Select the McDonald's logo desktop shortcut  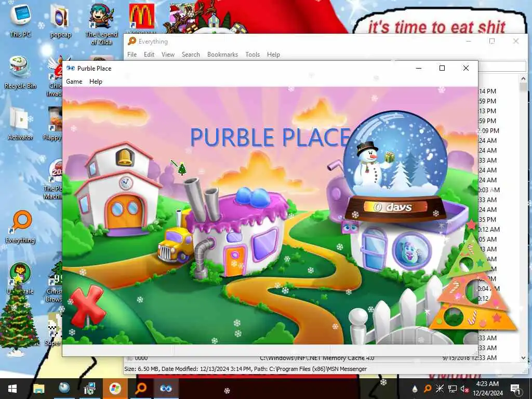click(x=142, y=16)
